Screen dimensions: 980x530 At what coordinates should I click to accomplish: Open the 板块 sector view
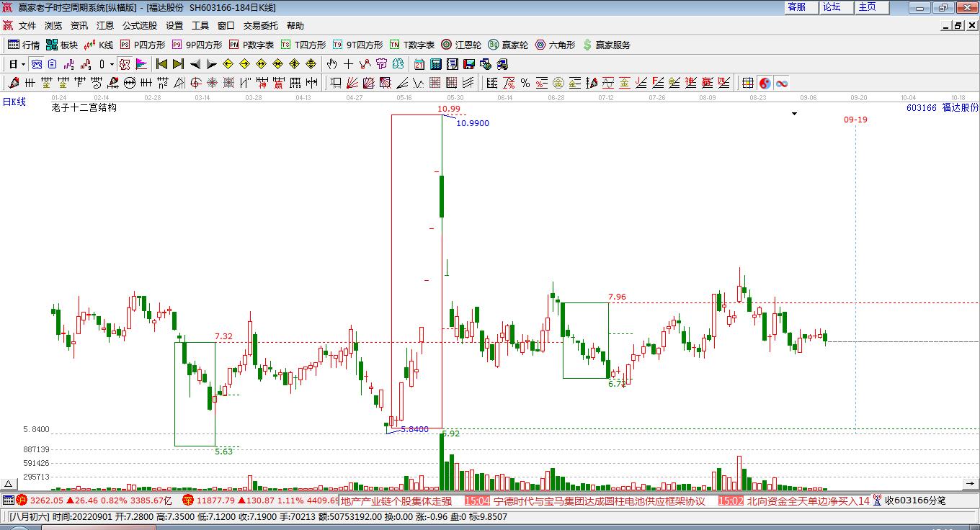pos(62,45)
